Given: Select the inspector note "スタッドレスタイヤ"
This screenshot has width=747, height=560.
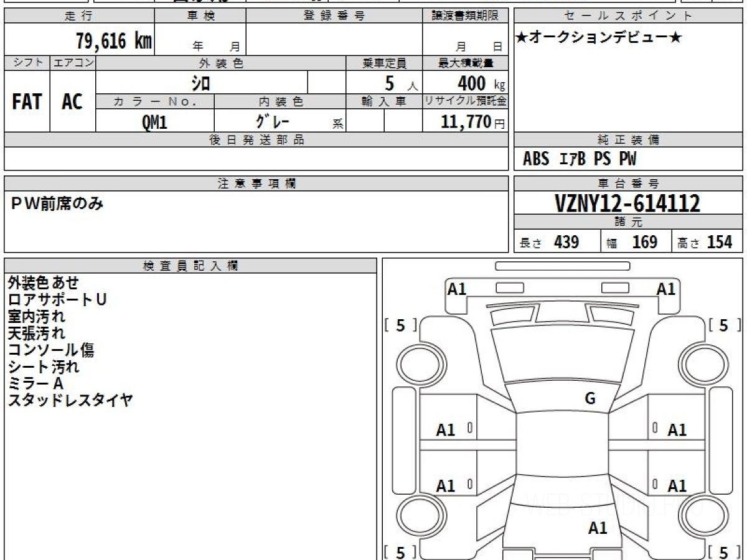Looking at the screenshot, I should point(70,401).
